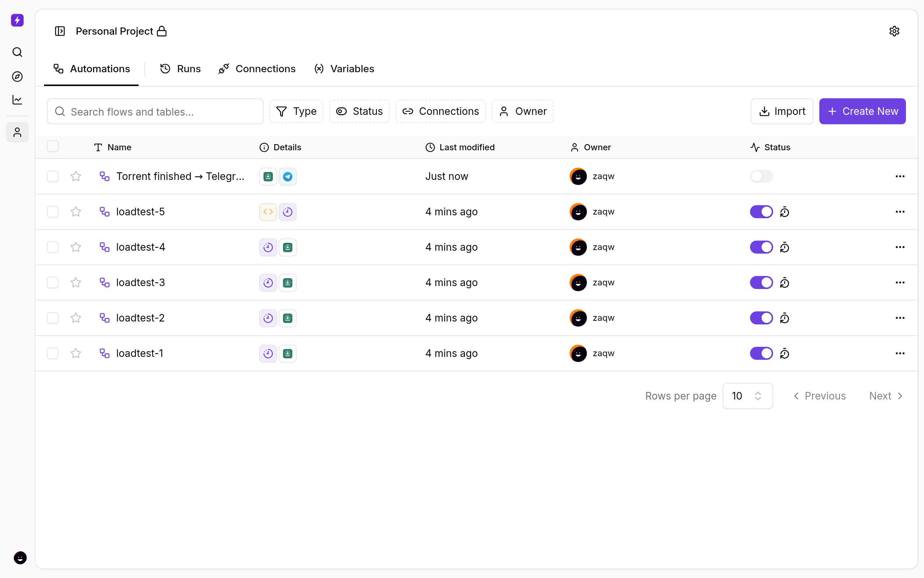The image size is (924, 578).
Task: Open more options for Torrent finished flow
Action: (900, 176)
